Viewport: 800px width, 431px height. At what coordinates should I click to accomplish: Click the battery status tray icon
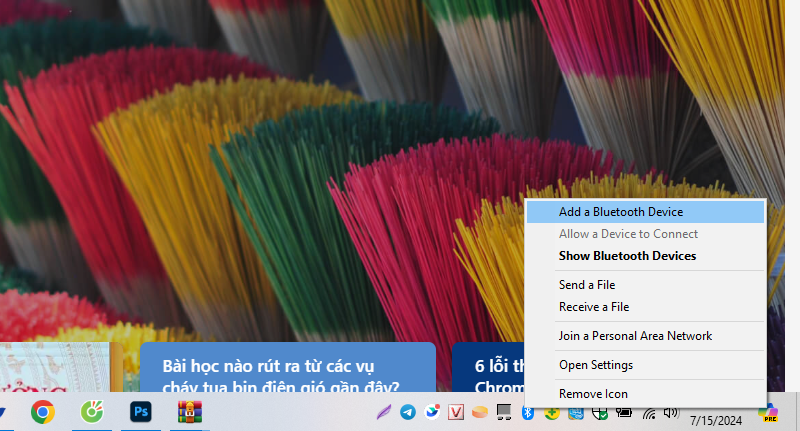[x=624, y=412]
